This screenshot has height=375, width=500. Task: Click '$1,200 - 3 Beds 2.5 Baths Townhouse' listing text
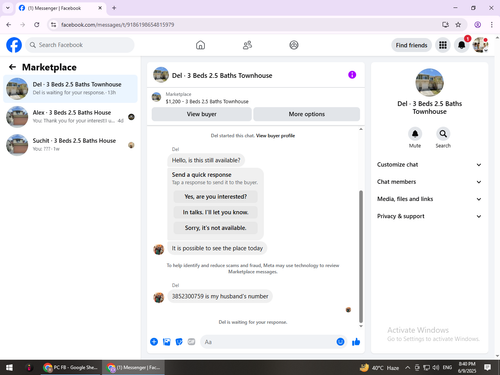click(x=207, y=101)
